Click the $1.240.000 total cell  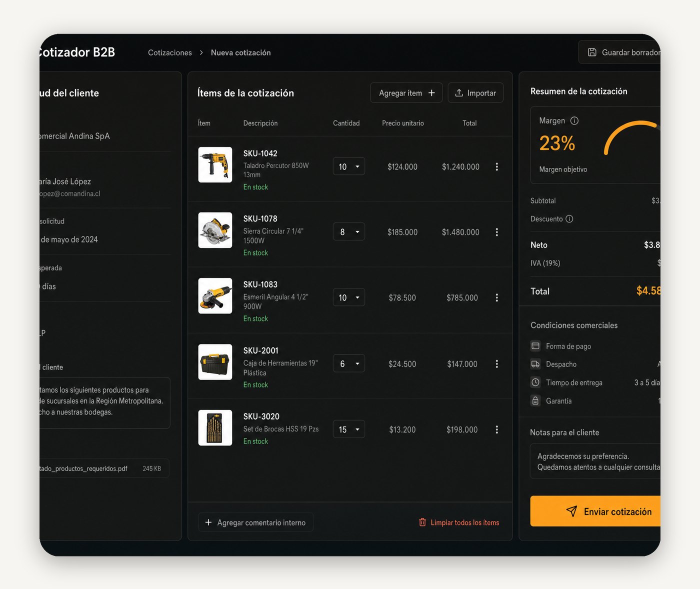tap(460, 167)
